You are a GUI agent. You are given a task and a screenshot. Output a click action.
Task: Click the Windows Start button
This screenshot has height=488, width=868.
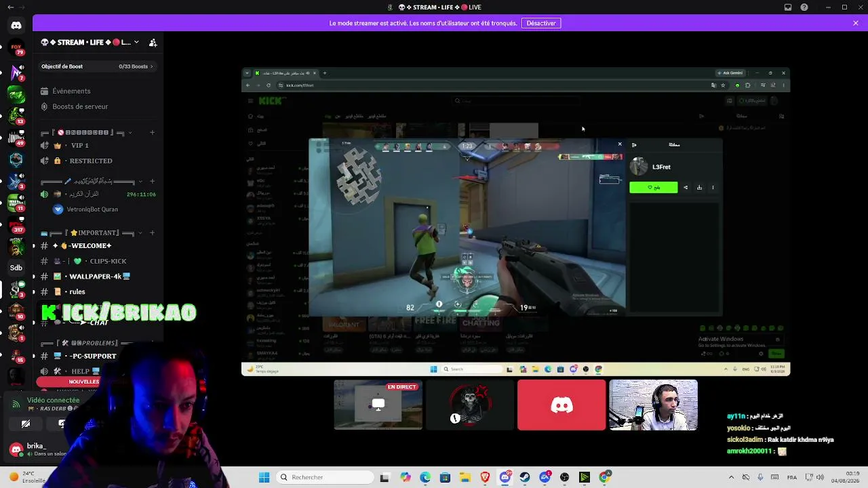264,477
